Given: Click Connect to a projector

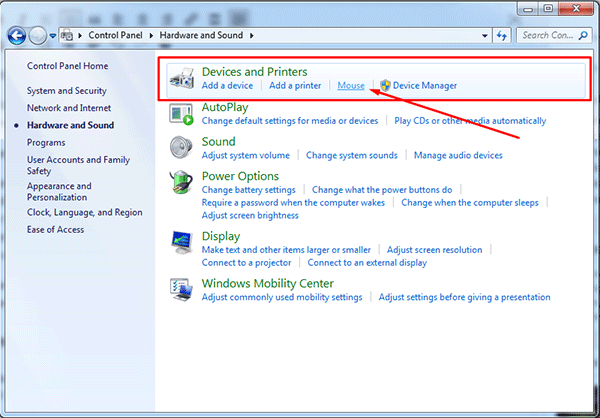Looking at the screenshot, I should (246, 263).
